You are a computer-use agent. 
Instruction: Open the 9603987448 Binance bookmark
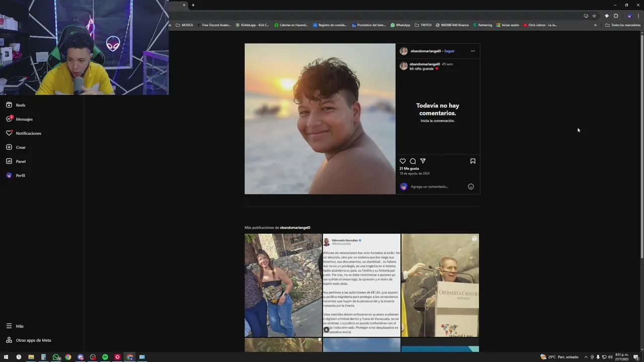[452, 25]
